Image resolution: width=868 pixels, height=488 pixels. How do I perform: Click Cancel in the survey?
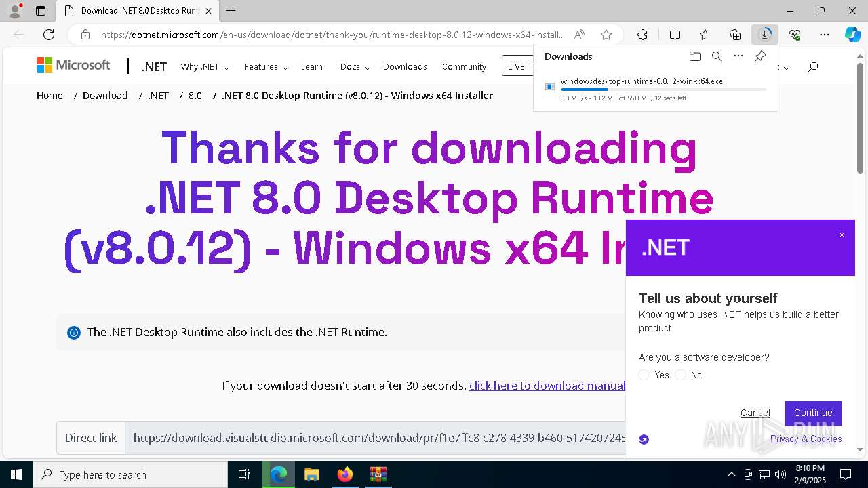tap(755, 413)
